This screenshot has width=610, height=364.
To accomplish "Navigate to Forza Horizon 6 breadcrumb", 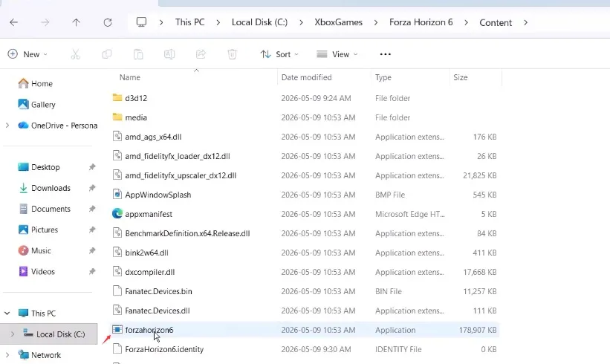I will (x=421, y=22).
